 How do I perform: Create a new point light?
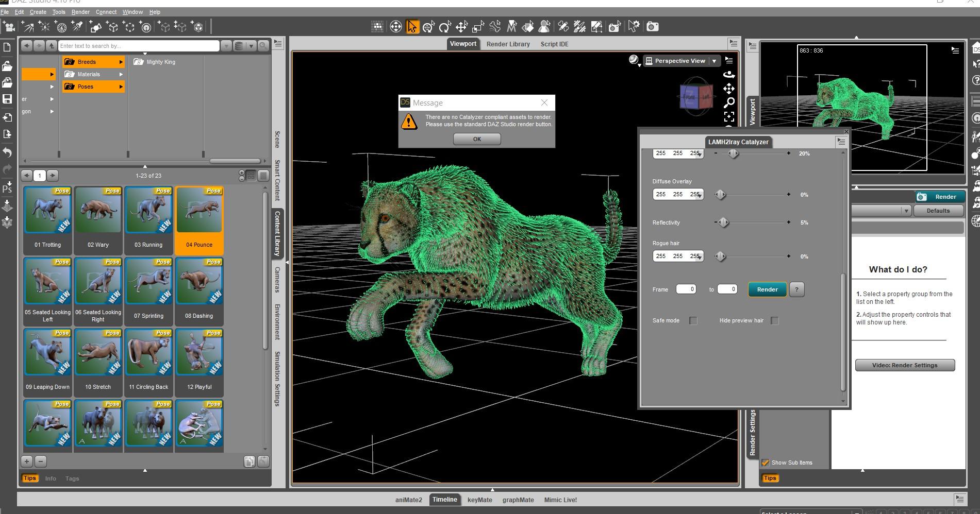click(45, 27)
